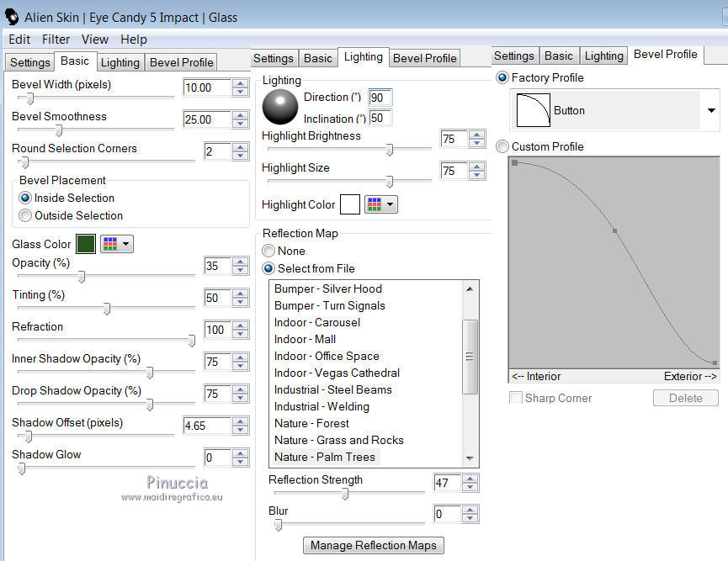Increase Inner Shadow Opacity with up arrow
The height and width of the screenshot is (561, 728).
pos(240,357)
